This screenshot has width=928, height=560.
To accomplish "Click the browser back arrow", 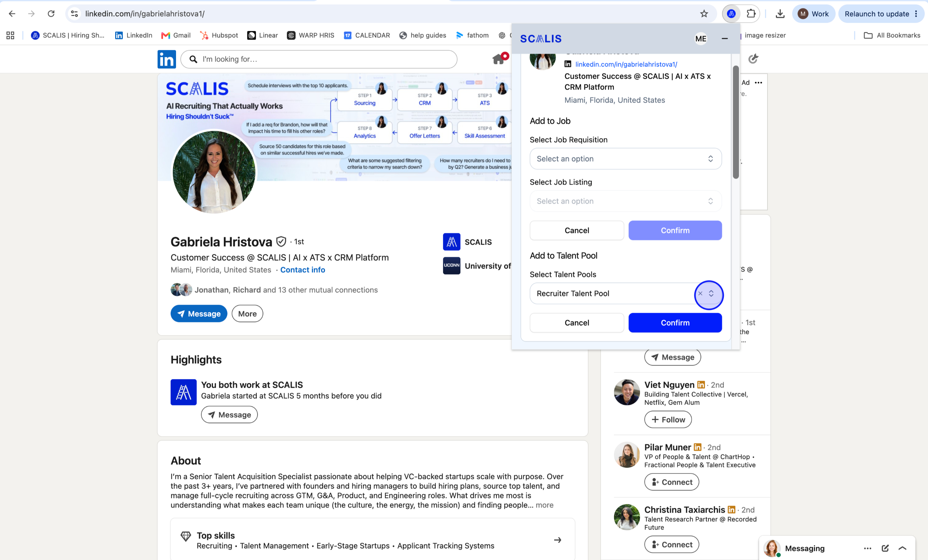I will click(x=12, y=14).
